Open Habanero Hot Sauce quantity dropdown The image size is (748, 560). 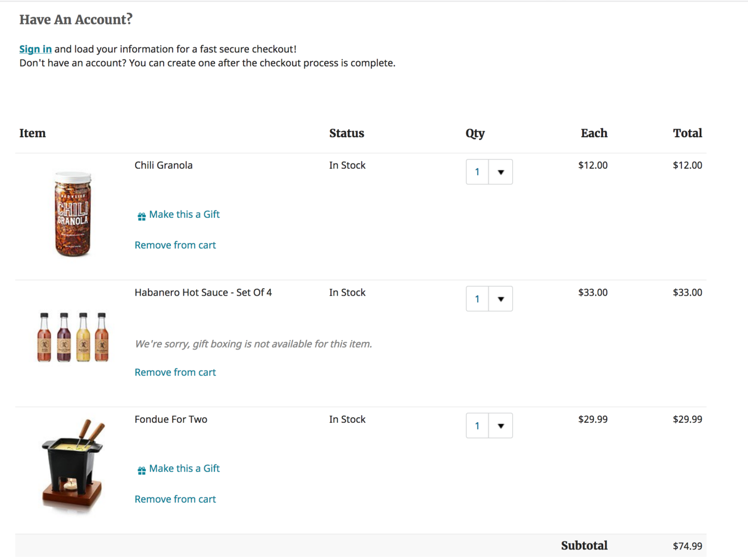(x=501, y=299)
